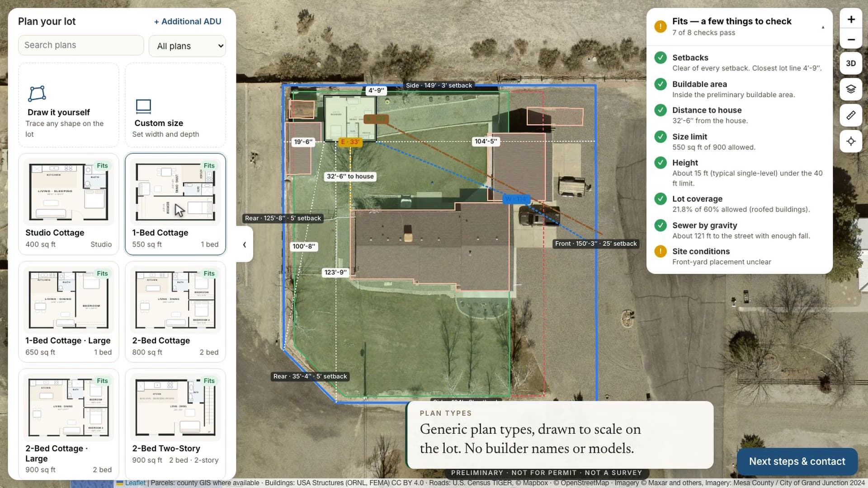Switch to 3D view
Viewport: 868px width, 488px height.
tap(851, 63)
